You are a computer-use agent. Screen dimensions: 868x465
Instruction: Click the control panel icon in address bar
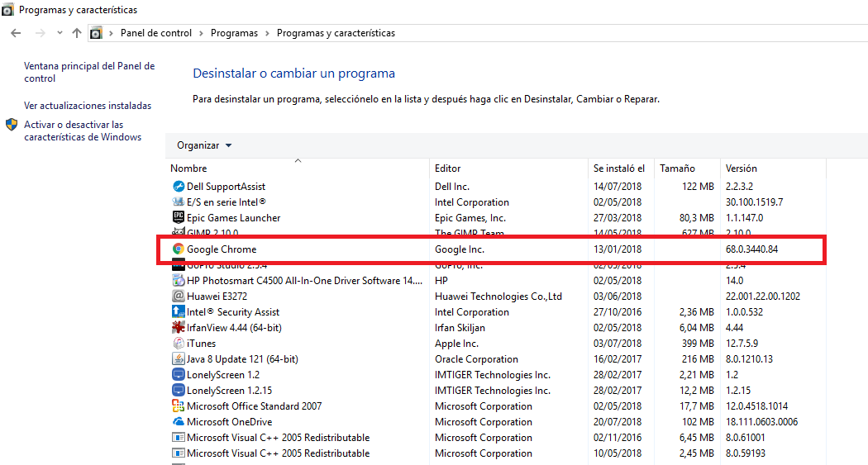tap(96, 33)
